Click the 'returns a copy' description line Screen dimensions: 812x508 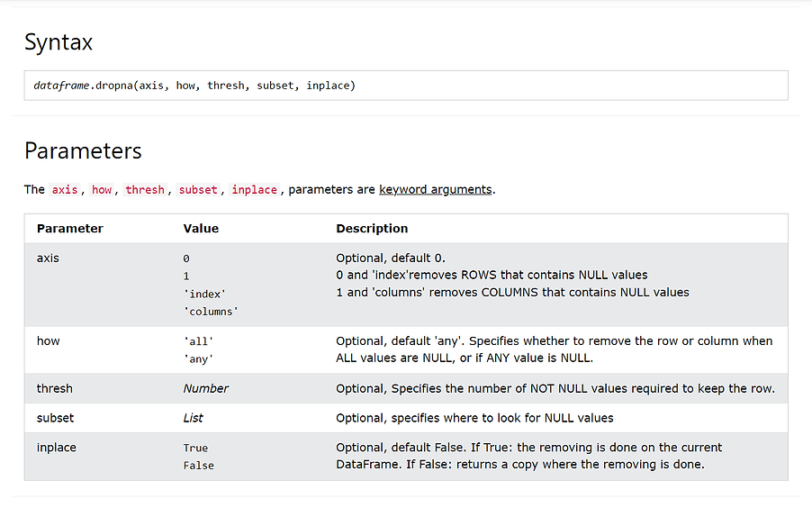[x=520, y=465]
